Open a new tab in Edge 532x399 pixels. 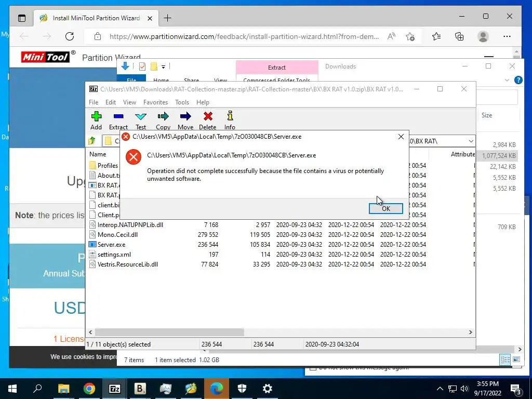tap(168, 18)
